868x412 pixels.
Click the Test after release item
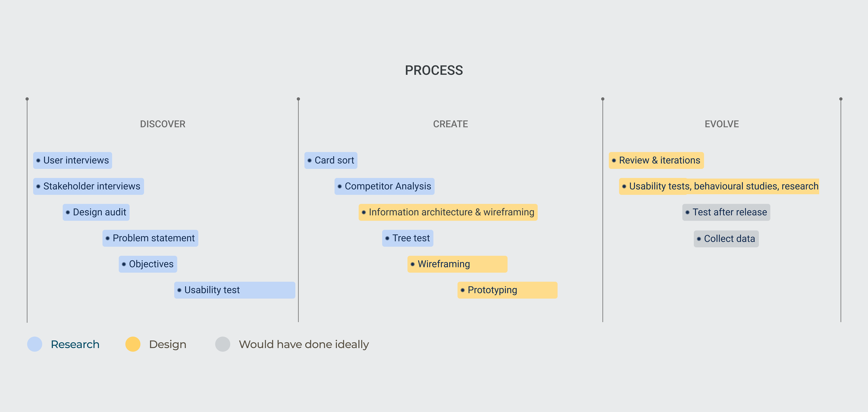pyautogui.click(x=726, y=212)
